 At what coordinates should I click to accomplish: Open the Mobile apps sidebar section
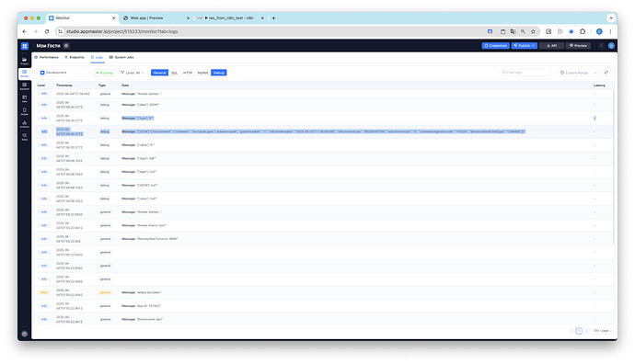24,111
